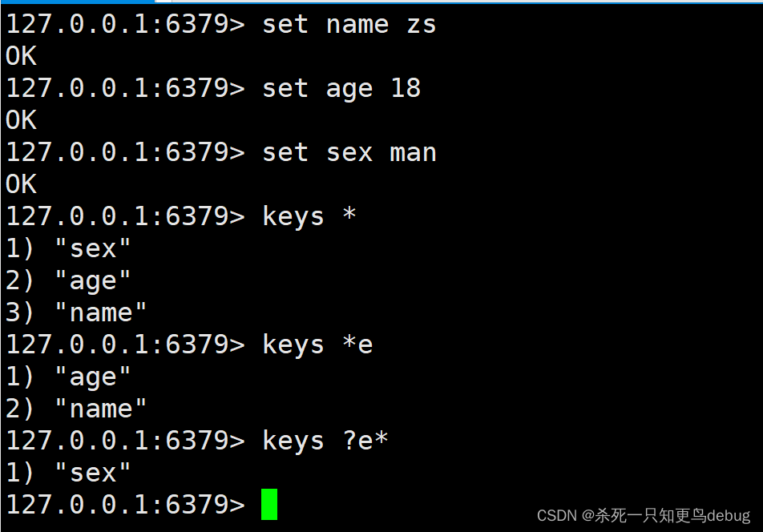Click the green terminal cursor block
Viewport: 763px width, 532px height.
click(269, 505)
